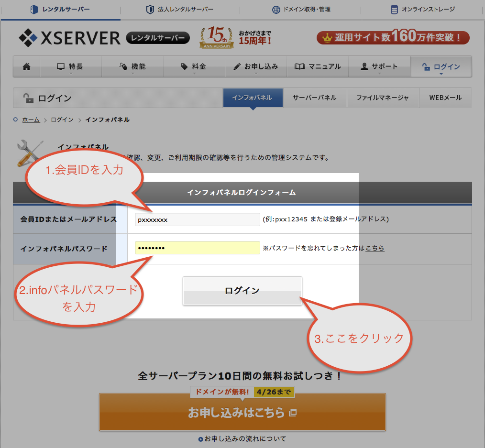
Task: Open the 特長 features menu
Action: [x=71, y=66]
